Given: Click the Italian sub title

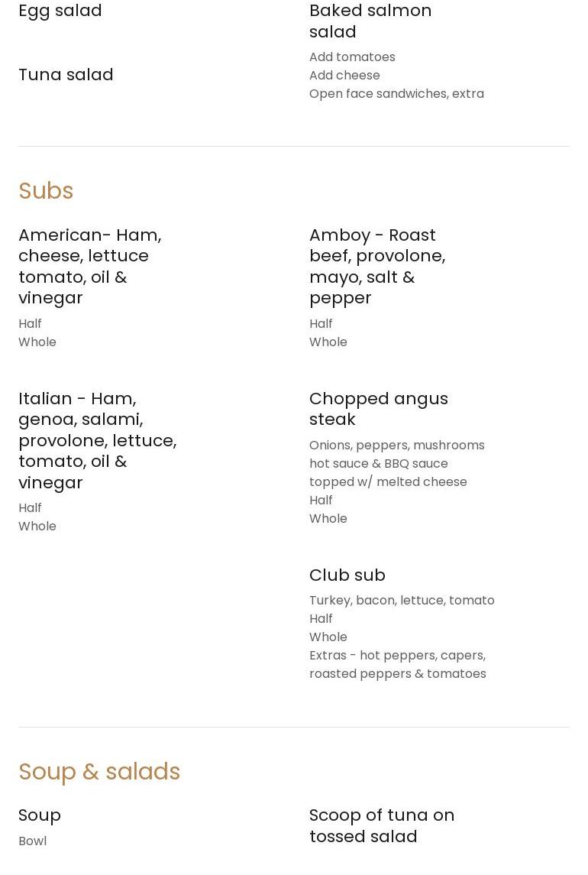Looking at the screenshot, I should click(x=97, y=440).
